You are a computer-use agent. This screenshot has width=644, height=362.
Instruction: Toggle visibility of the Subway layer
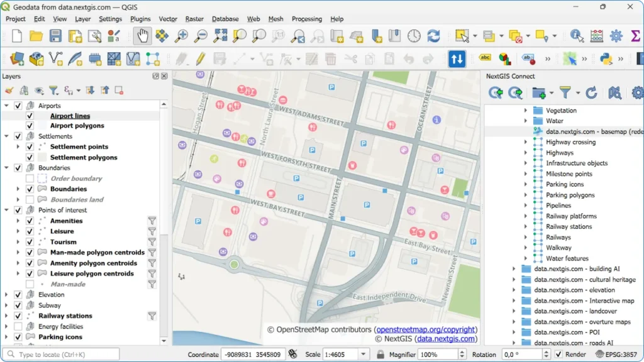[x=17, y=305]
